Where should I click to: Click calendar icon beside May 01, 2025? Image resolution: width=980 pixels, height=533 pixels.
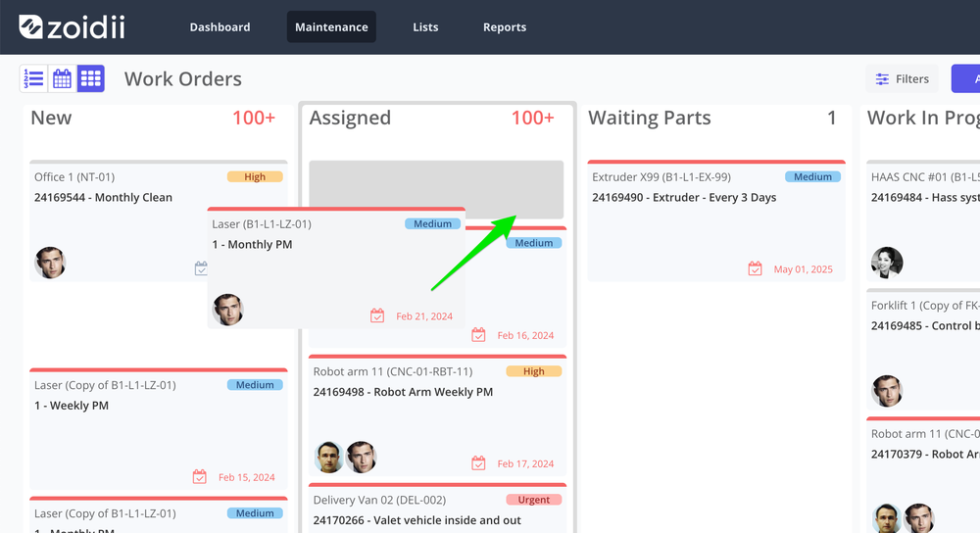[x=755, y=268]
